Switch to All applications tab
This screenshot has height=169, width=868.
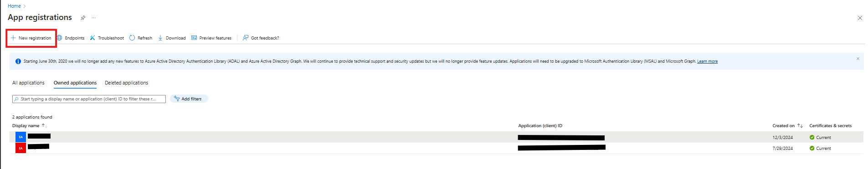(28, 83)
